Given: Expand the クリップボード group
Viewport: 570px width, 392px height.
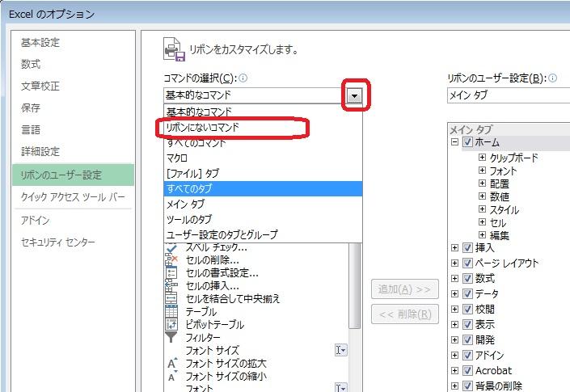Looking at the screenshot, I should 482,158.
